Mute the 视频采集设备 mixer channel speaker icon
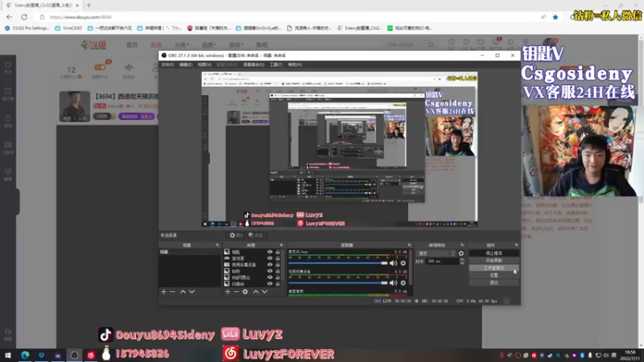 pyautogui.click(x=393, y=283)
